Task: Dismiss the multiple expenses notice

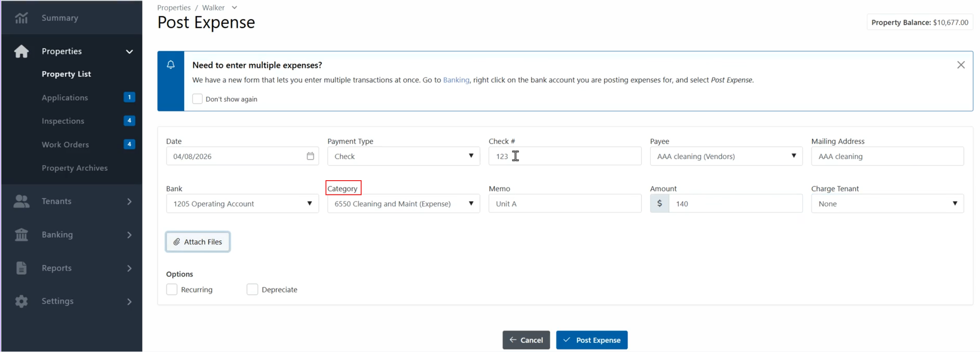Action: 961,65
